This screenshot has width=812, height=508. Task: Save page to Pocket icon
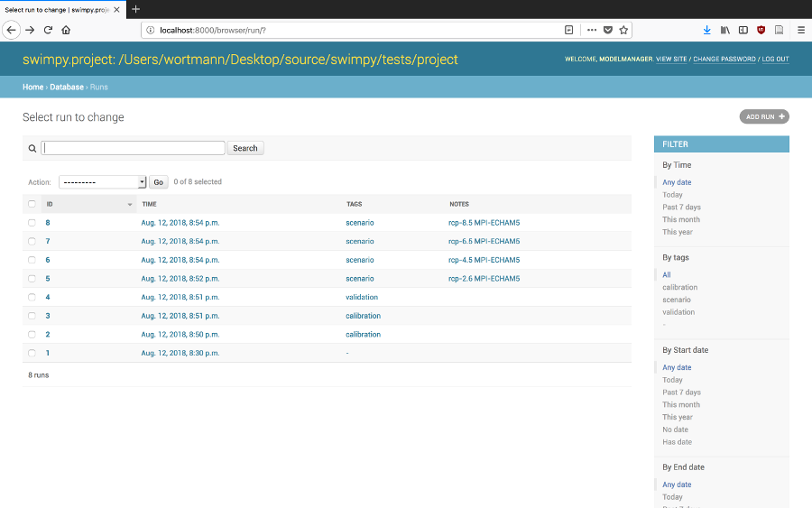[x=608, y=30]
